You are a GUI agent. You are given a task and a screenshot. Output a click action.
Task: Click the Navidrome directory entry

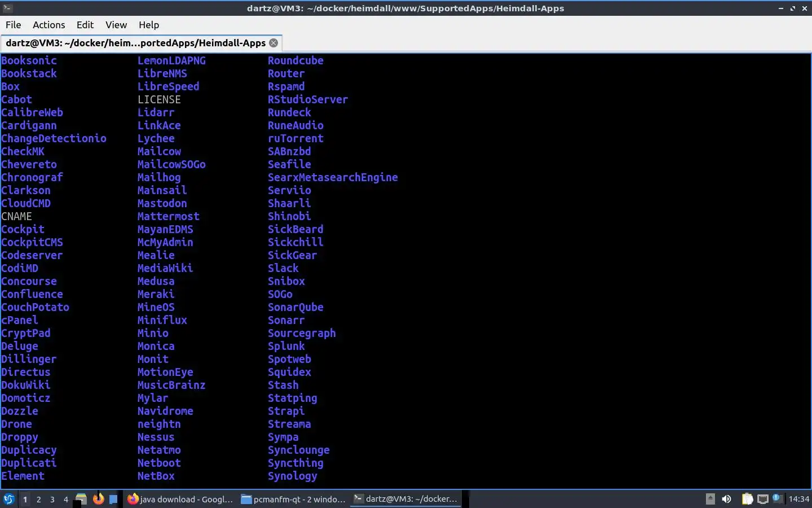tap(165, 411)
